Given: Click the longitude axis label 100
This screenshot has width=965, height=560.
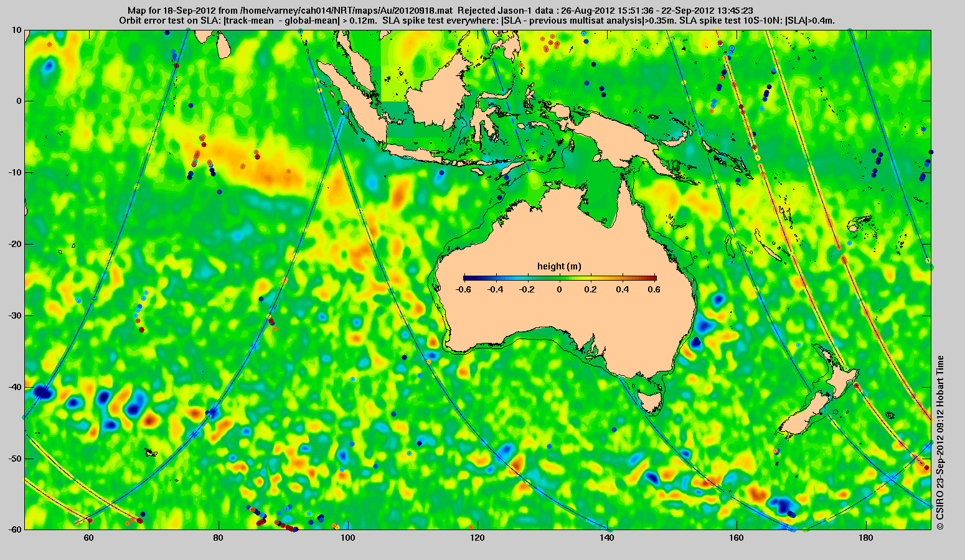Looking at the screenshot, I should pyautogui.click(x=348, y=536).
